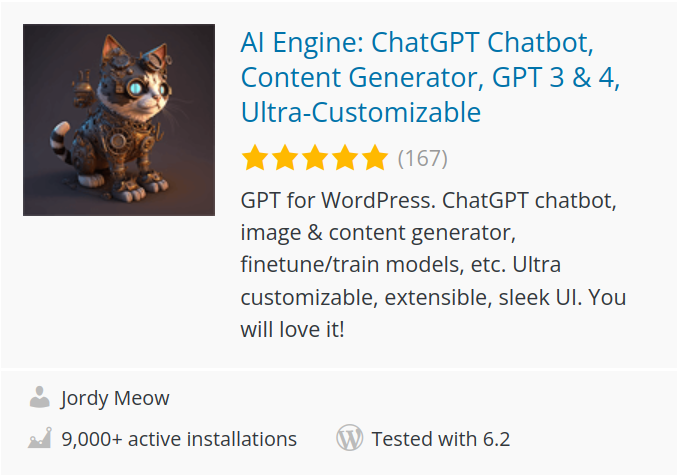The height and width of the screenshot is (475, 677).
Task: Click the fourth rating star
Action: click(x=344, y=158)
